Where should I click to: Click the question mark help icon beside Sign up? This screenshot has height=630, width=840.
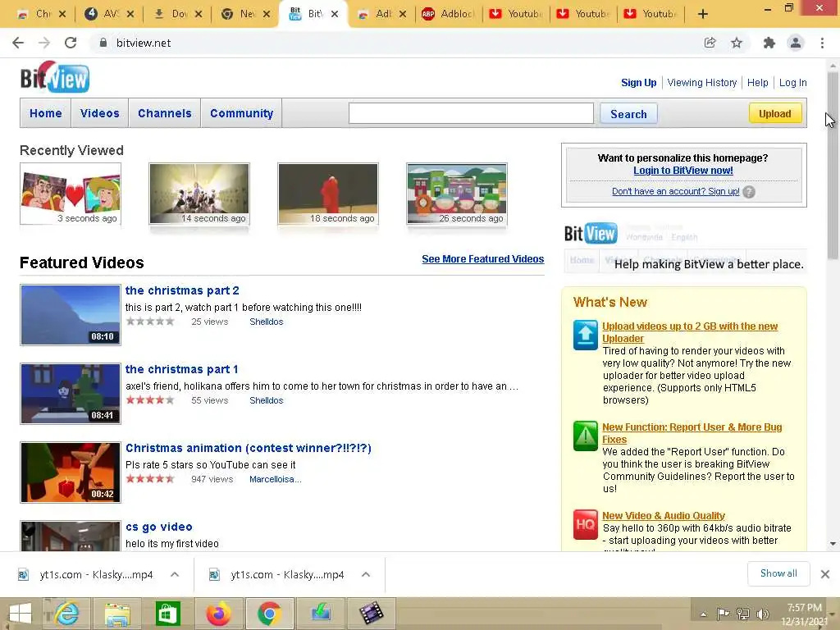point(749,192)
